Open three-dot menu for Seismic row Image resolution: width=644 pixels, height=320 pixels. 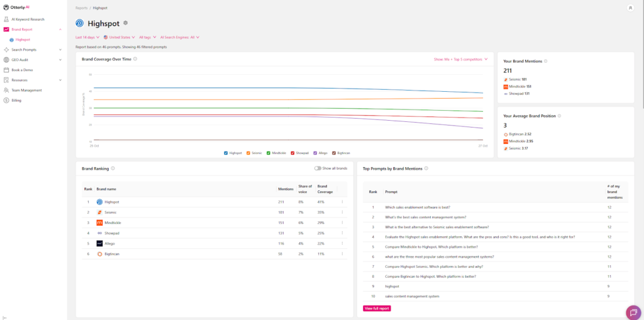pos(342,212)
